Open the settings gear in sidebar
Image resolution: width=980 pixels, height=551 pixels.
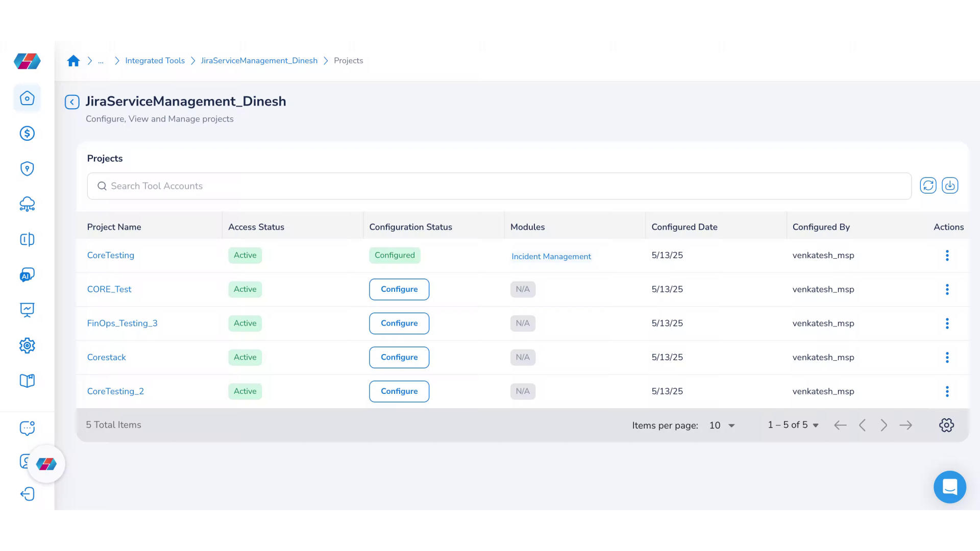click(x=27, y=345)
